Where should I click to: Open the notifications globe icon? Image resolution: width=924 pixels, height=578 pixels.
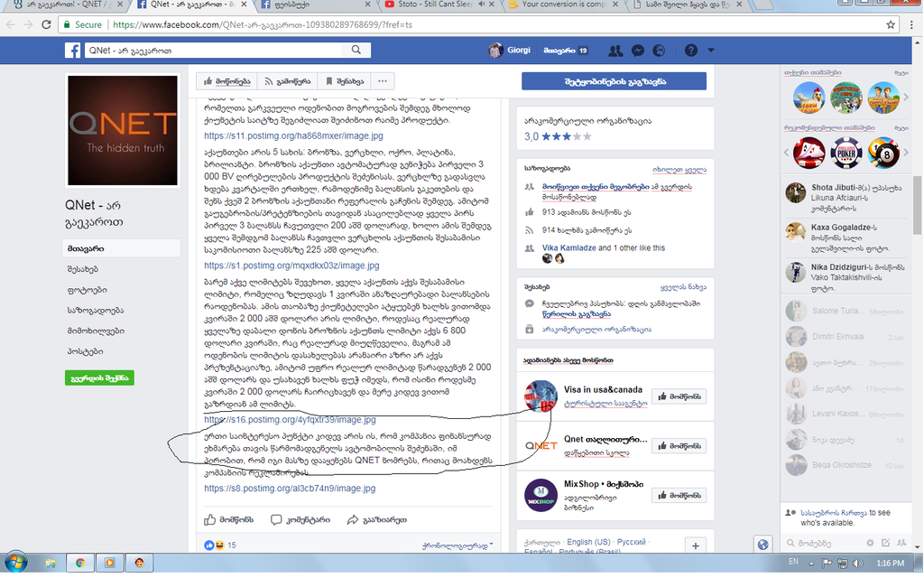(659, 51)
